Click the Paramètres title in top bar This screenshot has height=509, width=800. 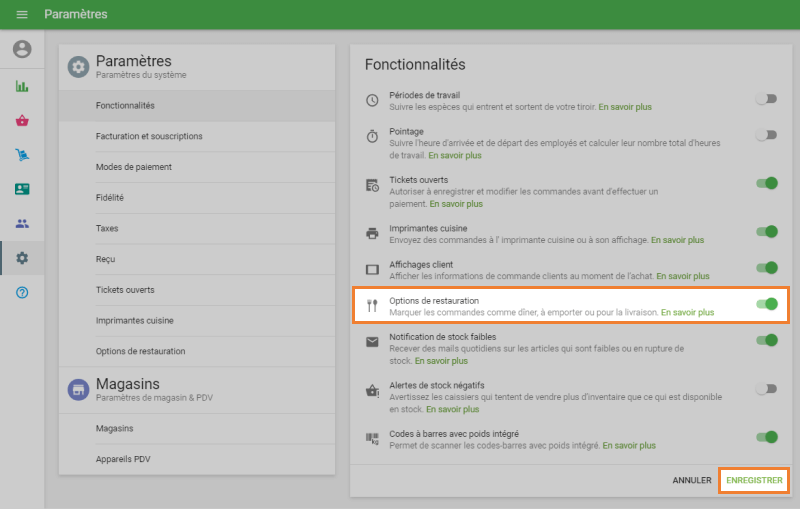[x=76, y=14]
